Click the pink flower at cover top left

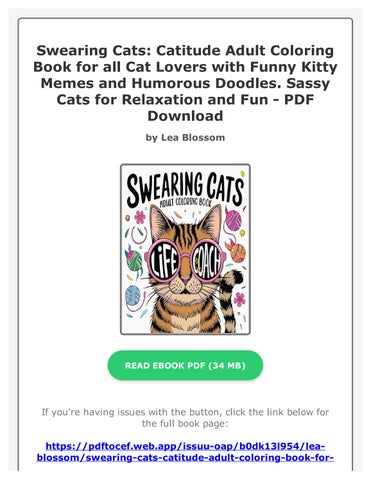pyautogui.click(x=140, y=218)
